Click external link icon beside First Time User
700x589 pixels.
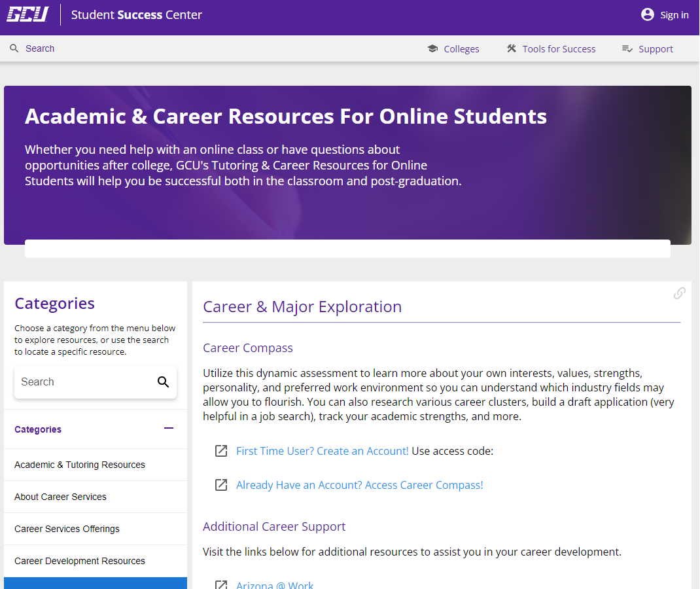click(x=221, y=451)
